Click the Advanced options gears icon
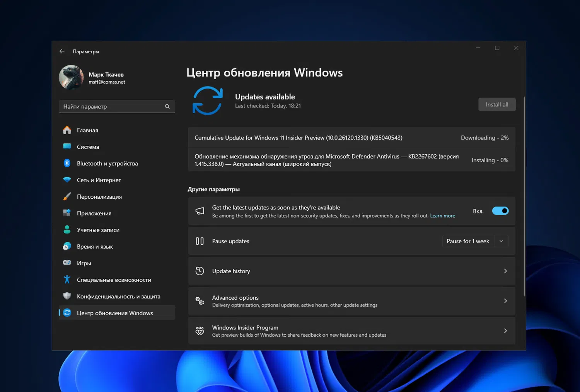 click(200, 301)
